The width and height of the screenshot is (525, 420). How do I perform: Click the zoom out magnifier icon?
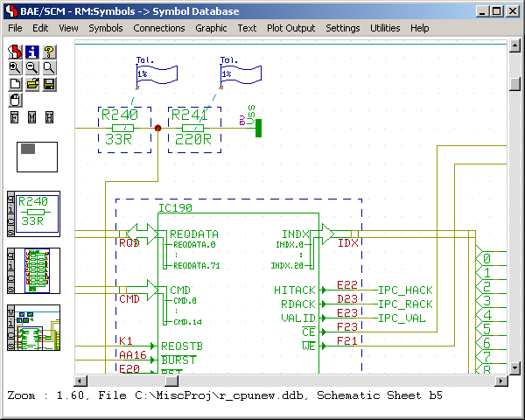(31, 67)
